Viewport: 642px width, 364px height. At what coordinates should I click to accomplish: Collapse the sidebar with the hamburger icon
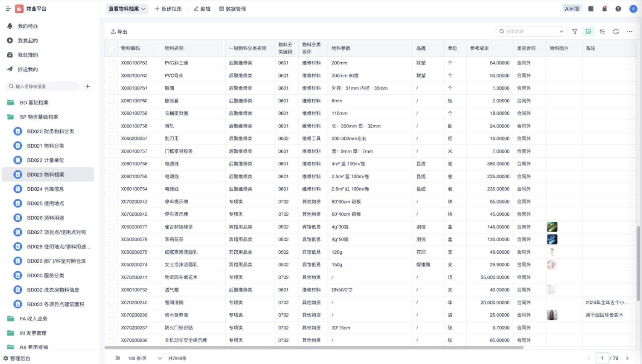point(8,8)
